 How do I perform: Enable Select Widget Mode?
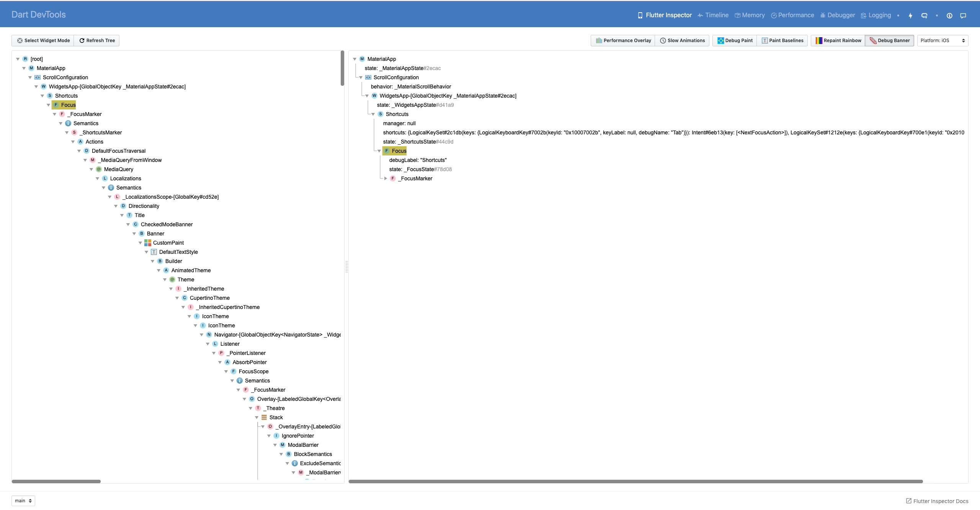(42, 40)
